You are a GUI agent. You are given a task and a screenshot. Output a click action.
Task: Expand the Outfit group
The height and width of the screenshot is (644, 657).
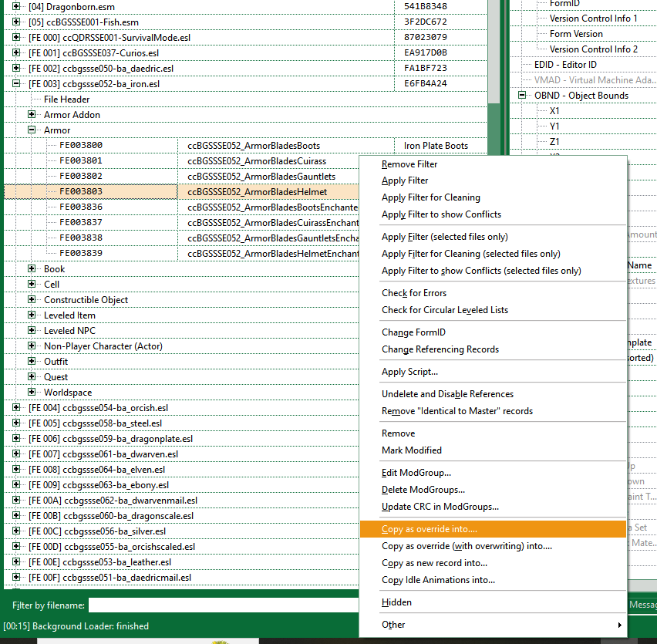point(32,361)
